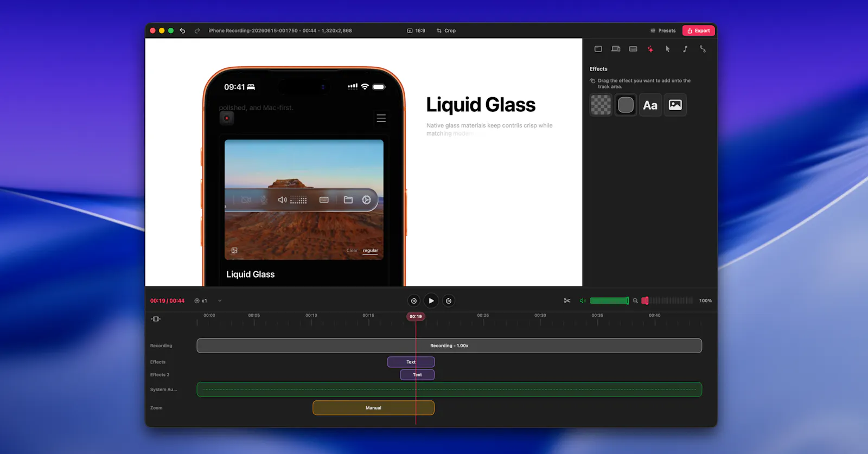Viewport: 868px width, 454px height.
Task: Adjust the red timeline zoom slider
Action: click(668, 300)
